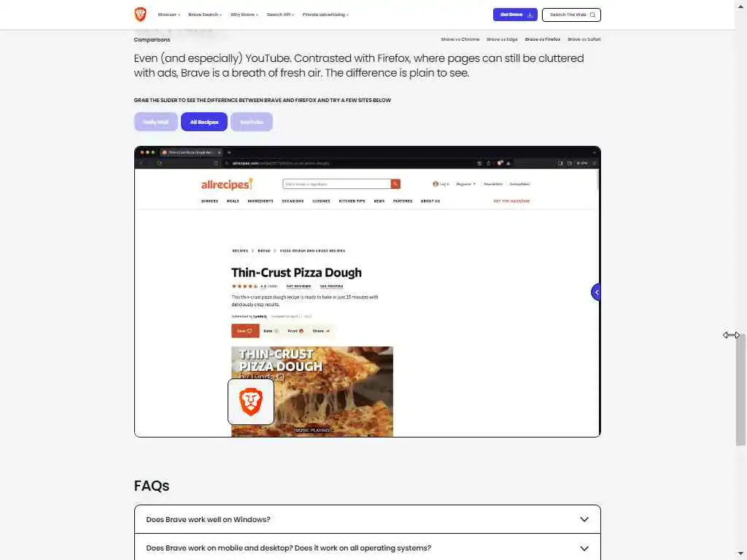Select the YouTube site toggle

(252, 122)
